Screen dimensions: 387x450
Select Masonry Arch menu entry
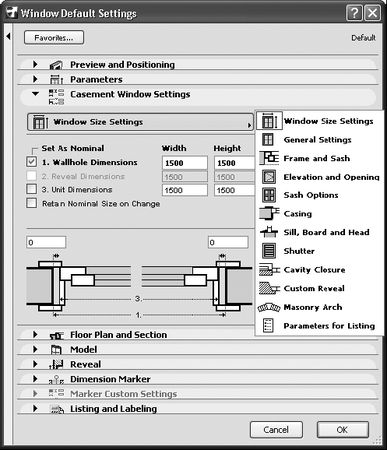click(x=313, y=307)
